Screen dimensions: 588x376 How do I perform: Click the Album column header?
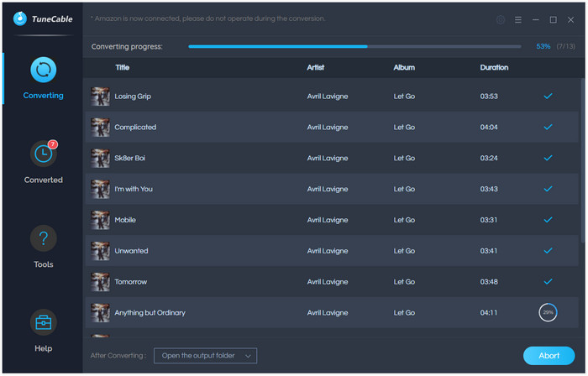(x=404, y=67)
